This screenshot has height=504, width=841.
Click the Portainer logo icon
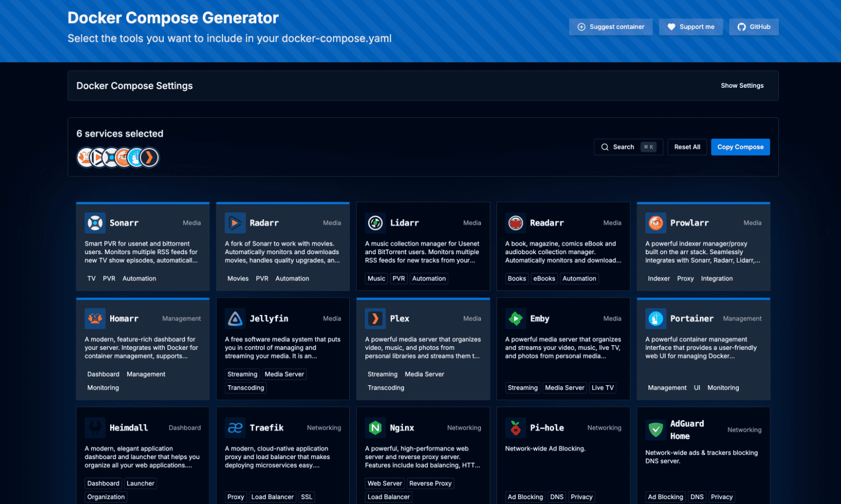(x=656, y=318)
